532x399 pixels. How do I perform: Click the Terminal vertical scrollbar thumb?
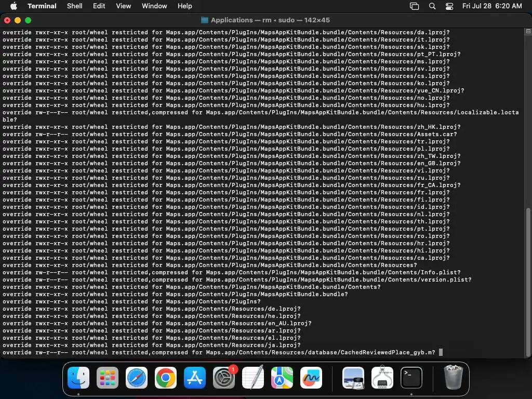click(528, 282)
